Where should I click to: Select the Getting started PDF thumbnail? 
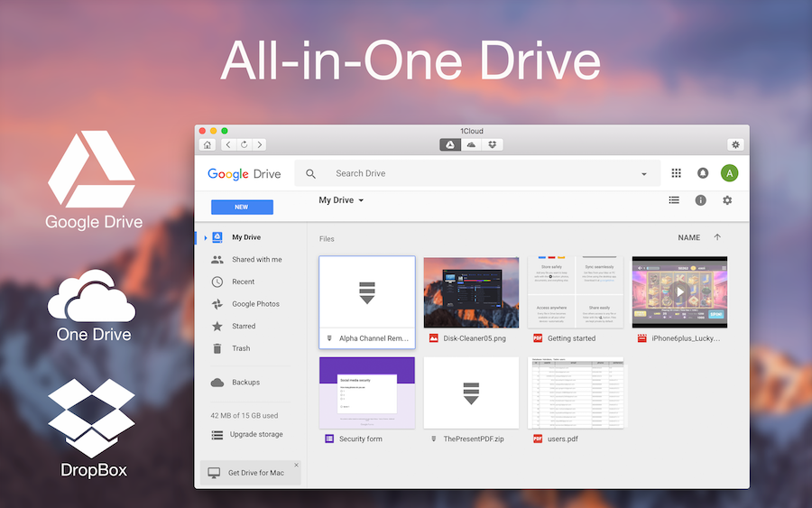tap(576, 292)
